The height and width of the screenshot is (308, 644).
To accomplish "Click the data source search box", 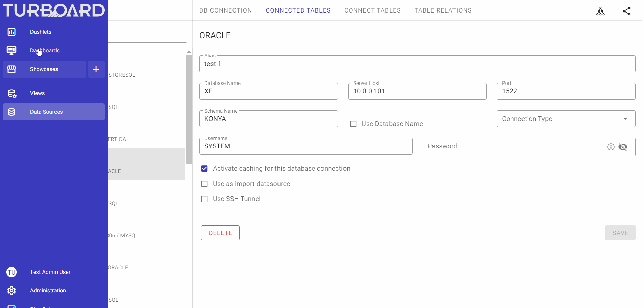I will [x=148, y=34].
